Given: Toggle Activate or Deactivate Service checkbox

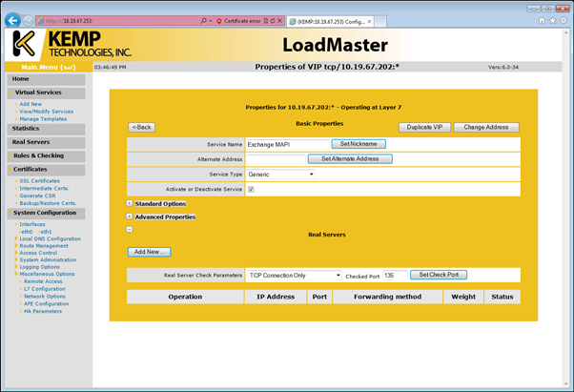Looking at the screenshot, I should point(251,189).
